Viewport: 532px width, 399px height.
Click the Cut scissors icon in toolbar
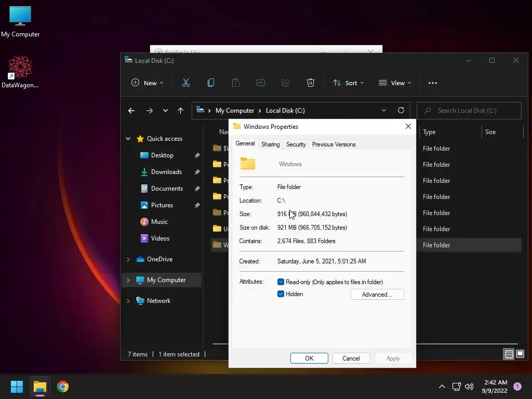[x=186, y=83]
